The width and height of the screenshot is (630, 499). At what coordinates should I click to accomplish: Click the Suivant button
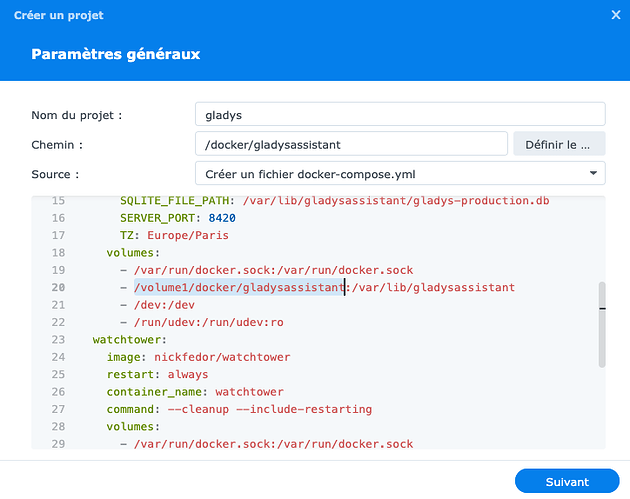[567, 481]
